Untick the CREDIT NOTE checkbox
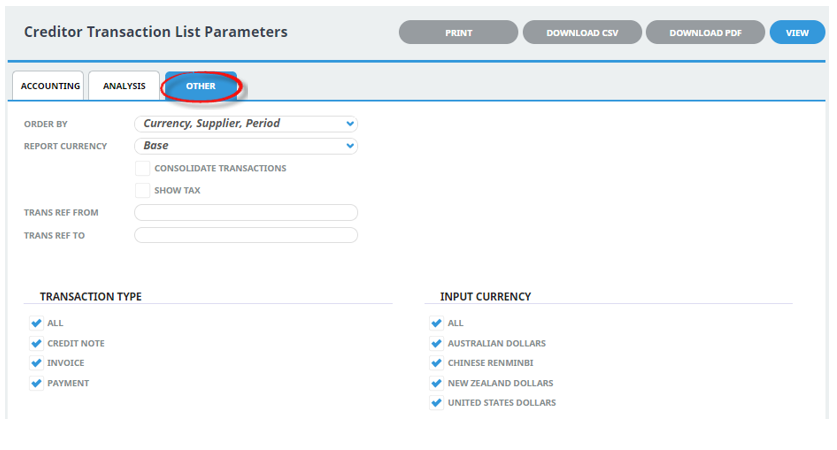The height and width of the screenshot is (450, 837). coord(36,343)
